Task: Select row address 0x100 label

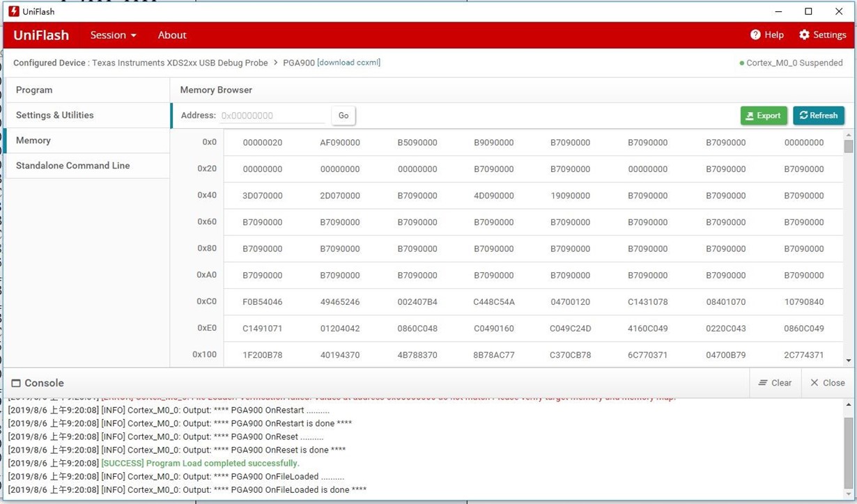Action: click(205, 354)
